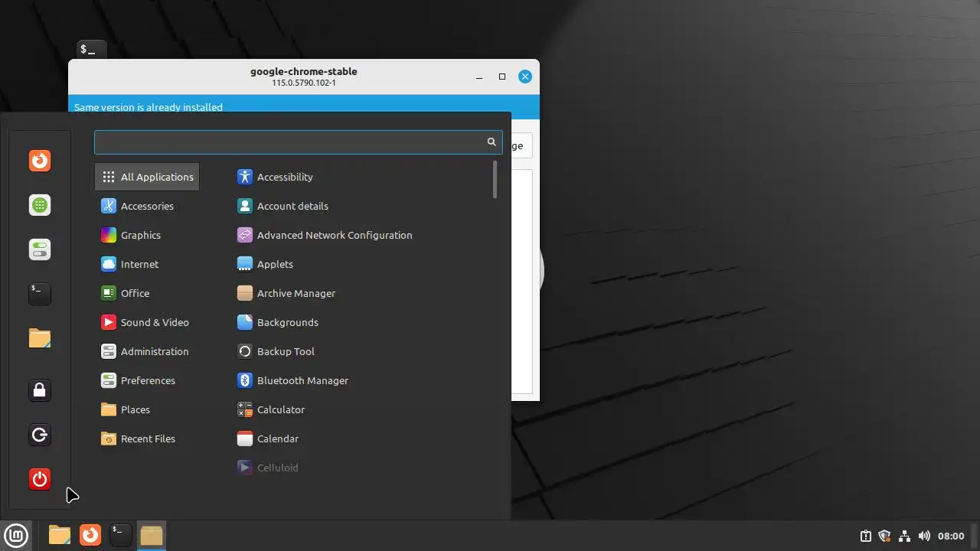Launch Firefox from menu favorites sidebar
The image size is (980, 551).
point(40,161)
